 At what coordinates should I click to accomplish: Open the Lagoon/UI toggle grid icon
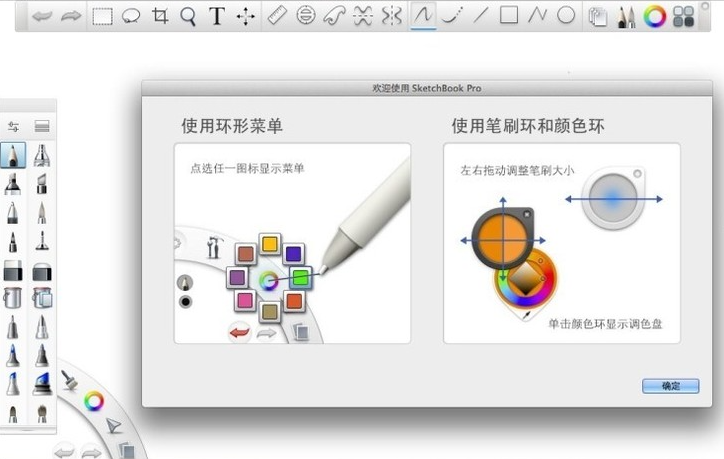tap(684, 16)
